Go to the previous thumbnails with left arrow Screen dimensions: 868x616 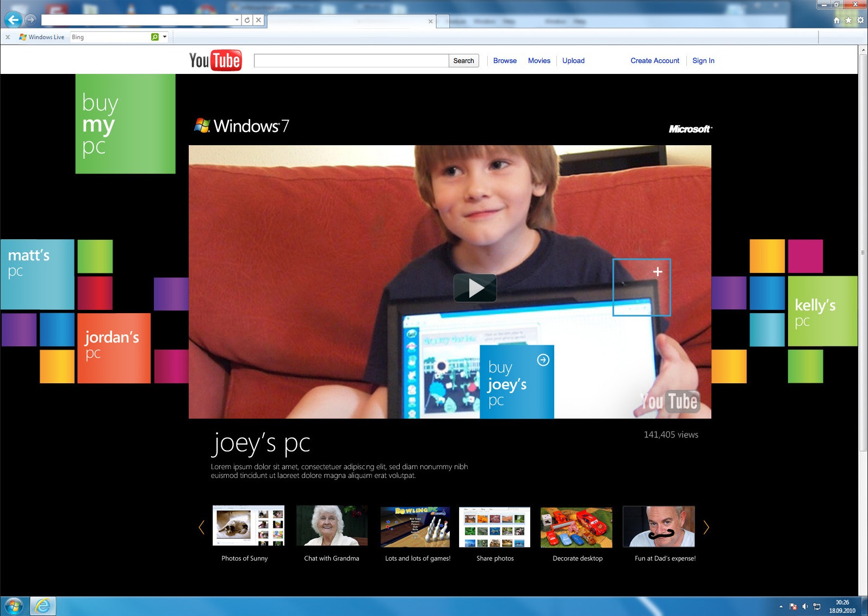click(202, 527)
